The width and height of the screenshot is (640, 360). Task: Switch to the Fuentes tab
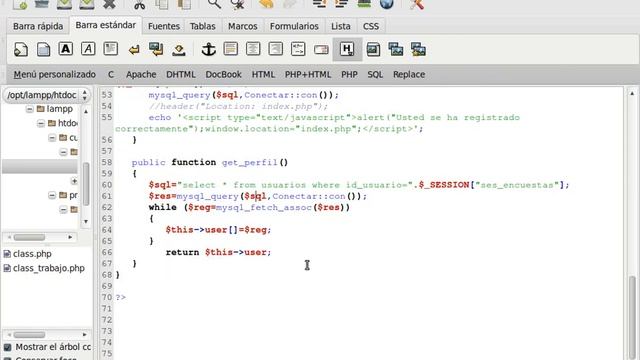(164, 26)
